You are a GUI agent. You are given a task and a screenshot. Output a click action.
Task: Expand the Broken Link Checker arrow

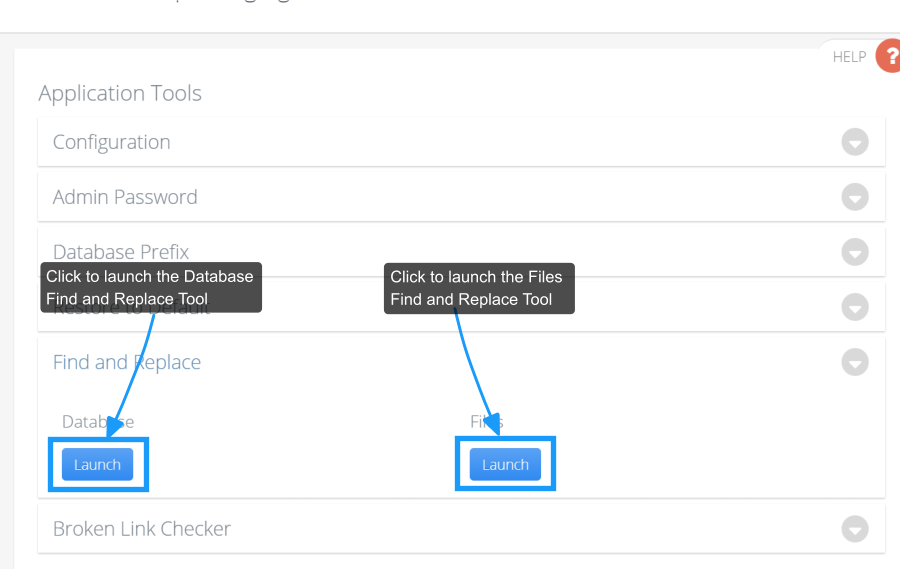tap(855, 529)
